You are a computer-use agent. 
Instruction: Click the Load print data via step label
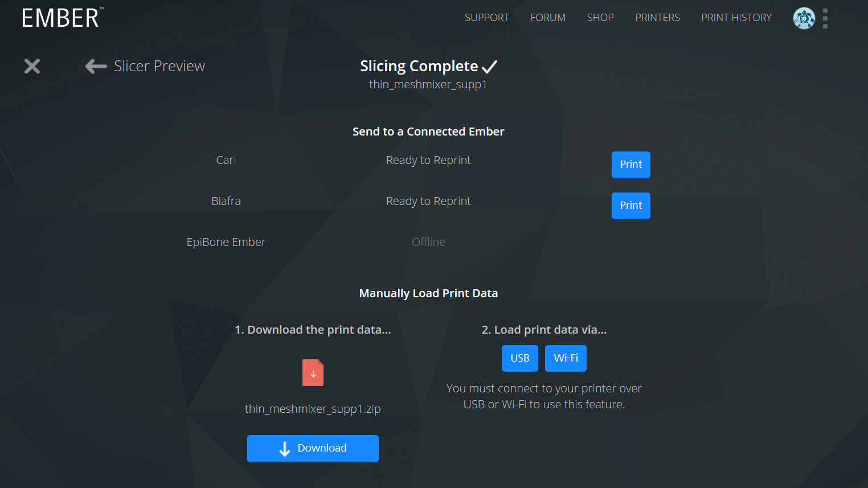(544, 330)
